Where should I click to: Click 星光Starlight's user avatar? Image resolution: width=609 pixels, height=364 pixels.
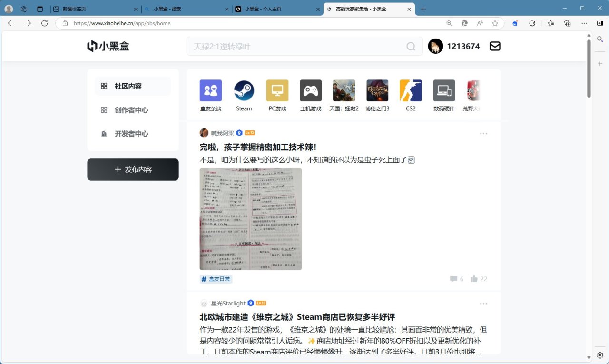(x=204, y=303)
